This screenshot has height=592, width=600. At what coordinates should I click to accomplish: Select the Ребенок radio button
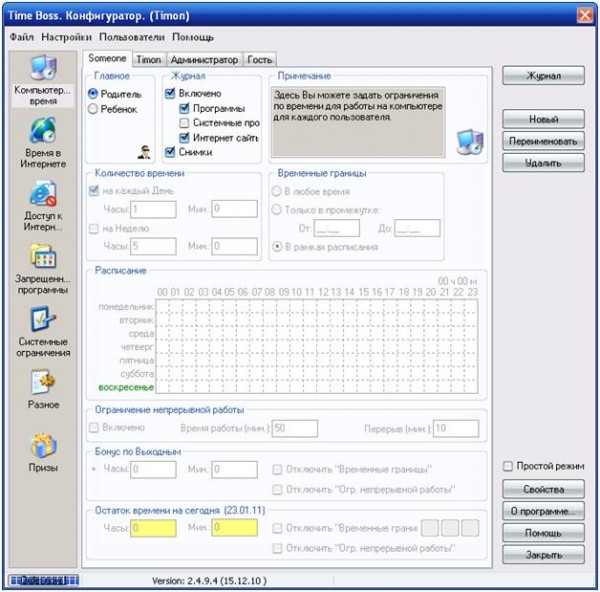(93, 109)
